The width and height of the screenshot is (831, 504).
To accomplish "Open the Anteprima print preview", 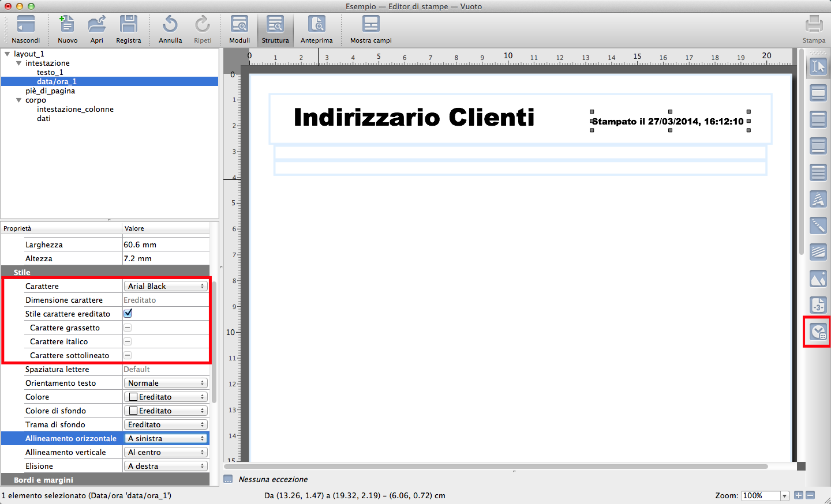I will point(316,25).
